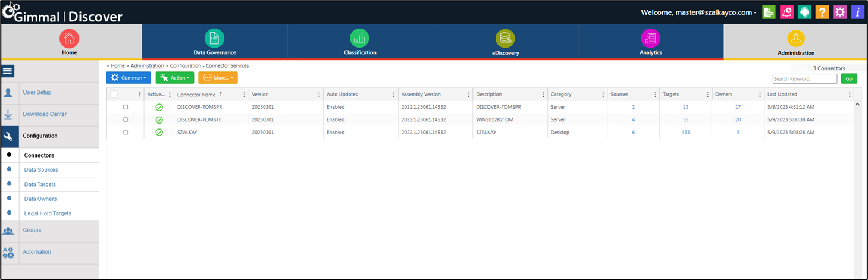This screenshot has height=280, width=868.
Task: Open notifications via pink bell icon
Action: tap(786, 12)
